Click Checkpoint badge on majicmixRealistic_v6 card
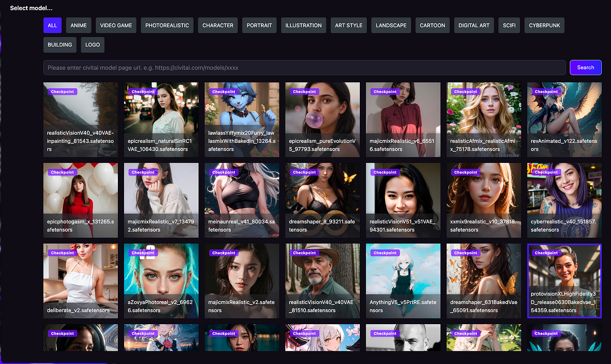This screenshot has width=611, height=364. tap(385, 92)
